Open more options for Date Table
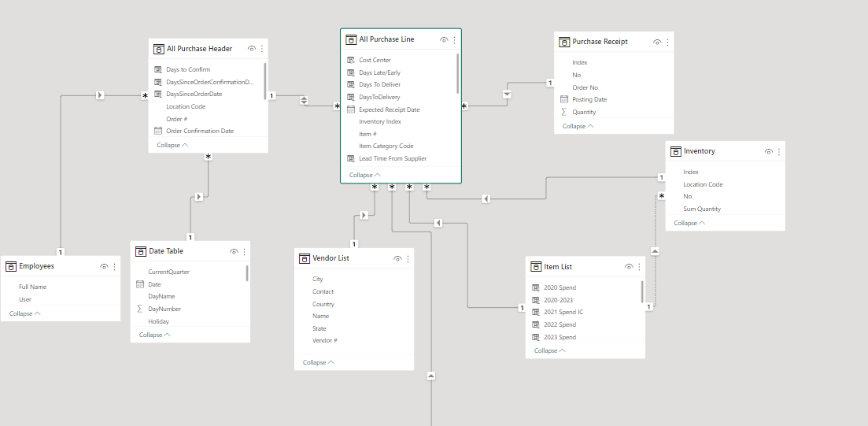868x426 pixels. (244, 252)
